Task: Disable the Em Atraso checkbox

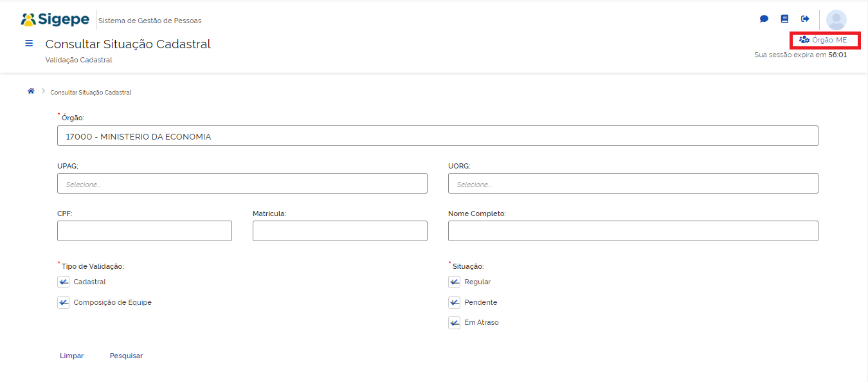Action: pyautogui.click(x=454, y=323)
